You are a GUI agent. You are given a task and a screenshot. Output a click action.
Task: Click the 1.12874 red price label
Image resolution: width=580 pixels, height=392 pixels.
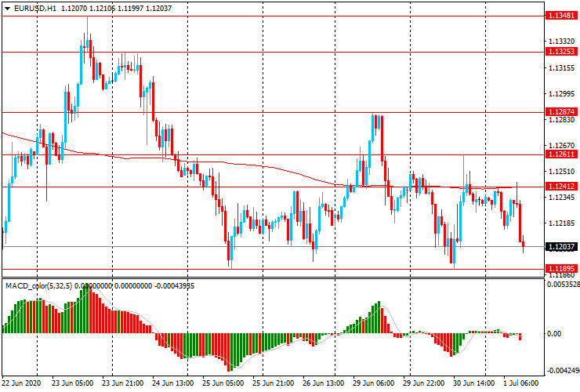click(x=561, y=112)
